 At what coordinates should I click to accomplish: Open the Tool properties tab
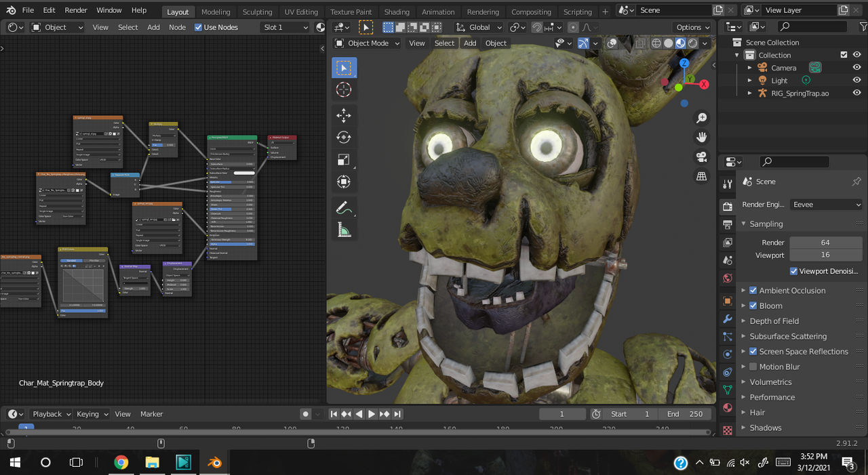click(x=728, y=184)
